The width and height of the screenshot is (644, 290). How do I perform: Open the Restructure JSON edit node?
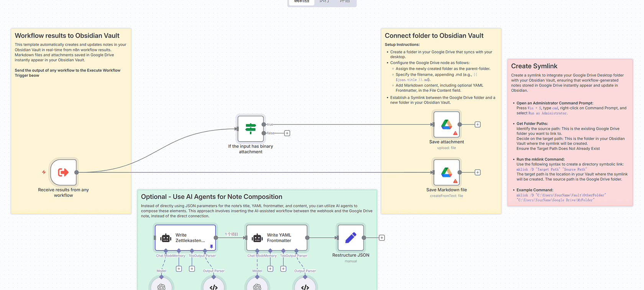[x=350, y=238]
